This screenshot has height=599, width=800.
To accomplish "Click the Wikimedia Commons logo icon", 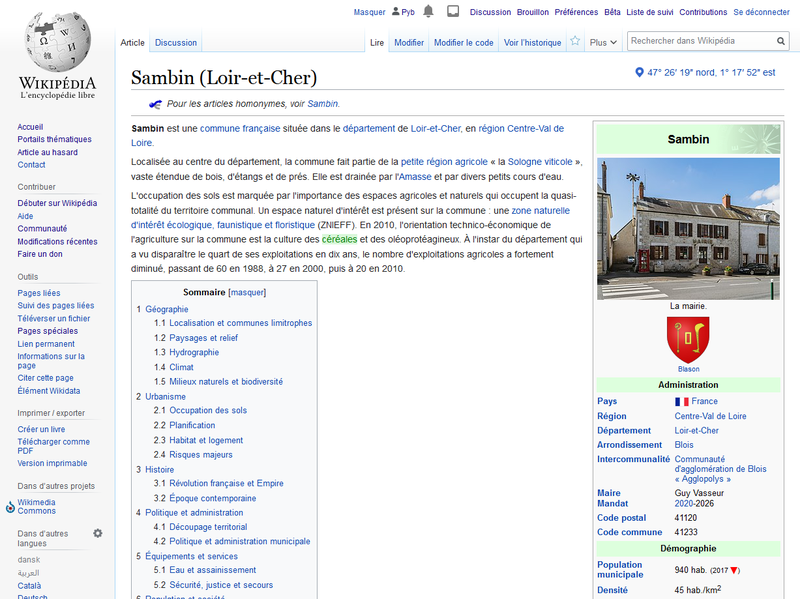I will pos(10,507).
